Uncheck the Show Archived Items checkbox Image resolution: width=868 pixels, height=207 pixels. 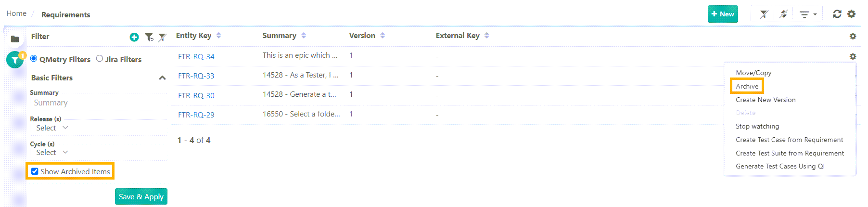coord(35,171)
